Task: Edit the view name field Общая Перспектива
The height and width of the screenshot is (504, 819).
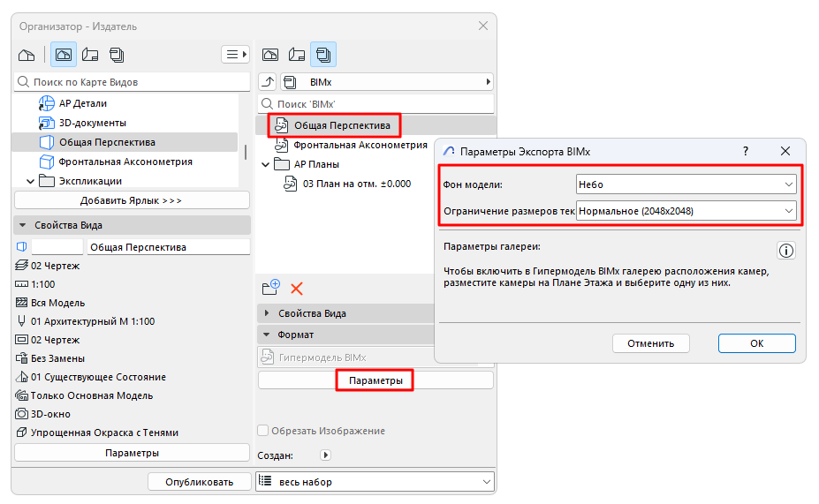Action: click(168, 247)
